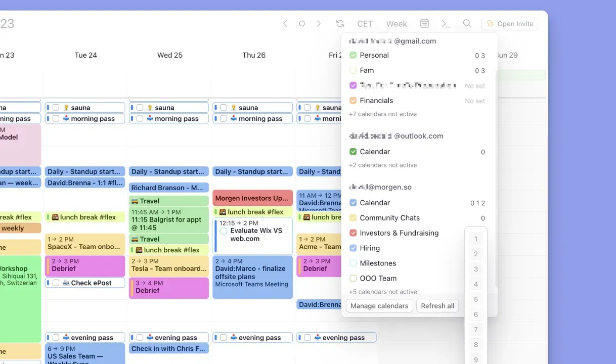Open the calendar list panel icon
Image resolution: width=616 pixels, height=364 pixels.
point(424,23)
